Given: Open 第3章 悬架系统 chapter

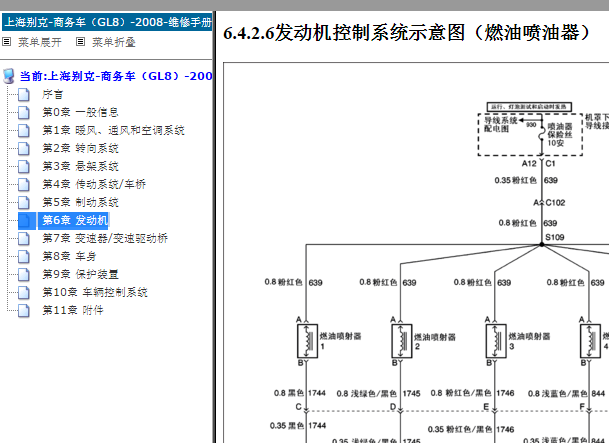Looking at the screenshot, I should (x=80, y=167).
